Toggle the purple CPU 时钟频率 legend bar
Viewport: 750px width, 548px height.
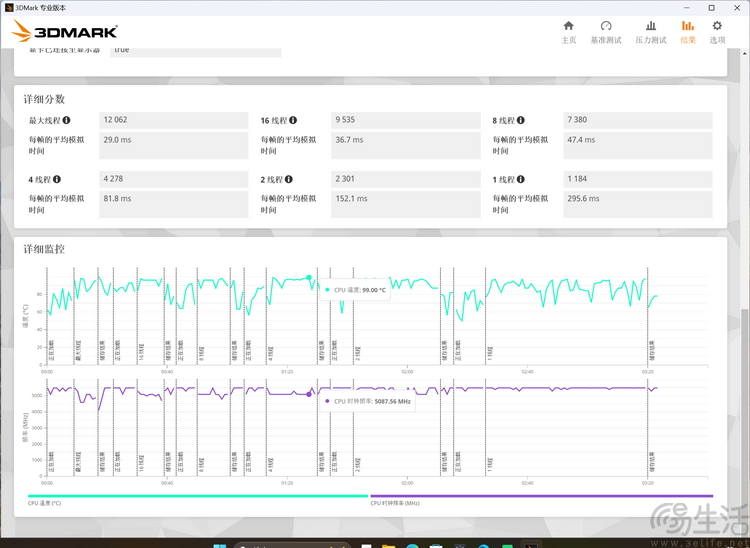click(541, 496)
